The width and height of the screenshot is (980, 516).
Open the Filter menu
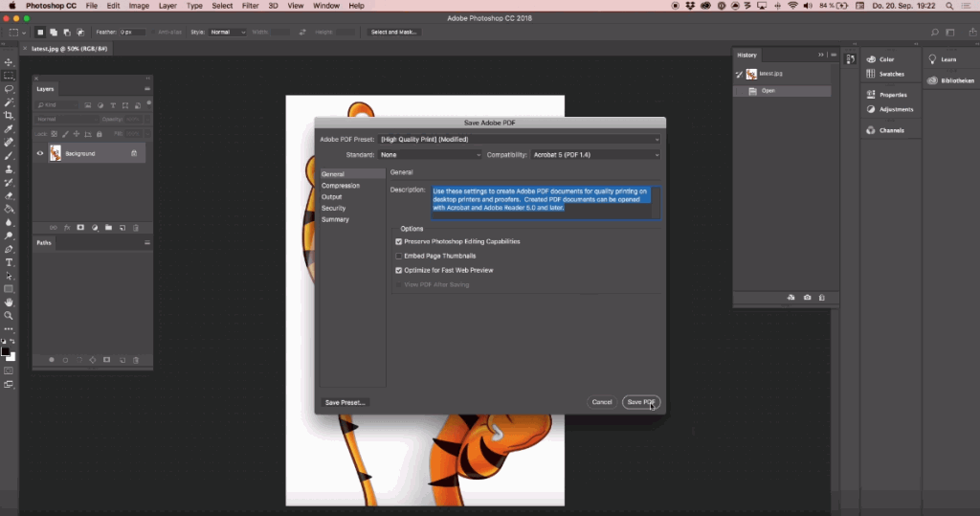click(x=250, y=6)
